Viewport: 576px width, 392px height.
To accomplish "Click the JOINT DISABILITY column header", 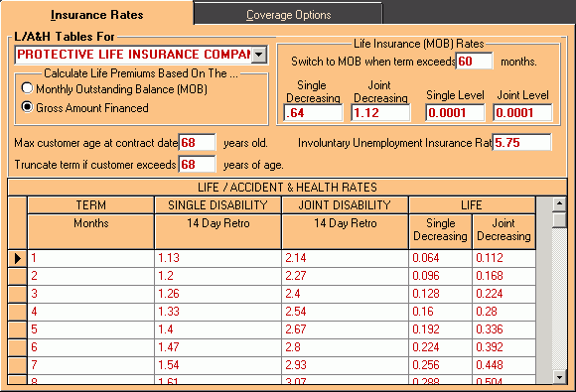I will coord(345,204).
